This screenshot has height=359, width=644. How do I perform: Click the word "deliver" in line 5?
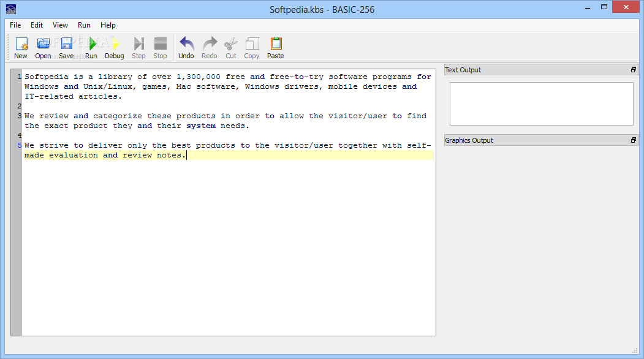click(105, 145)
